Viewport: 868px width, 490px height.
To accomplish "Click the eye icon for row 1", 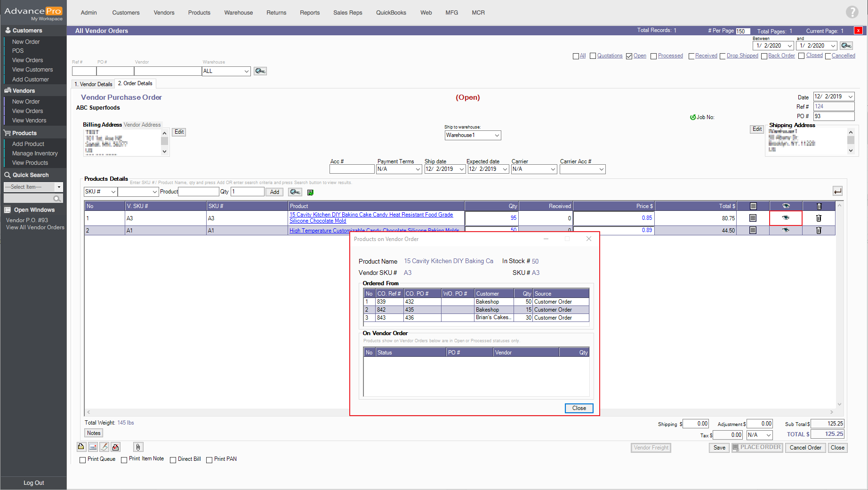I will pos(785,218).
